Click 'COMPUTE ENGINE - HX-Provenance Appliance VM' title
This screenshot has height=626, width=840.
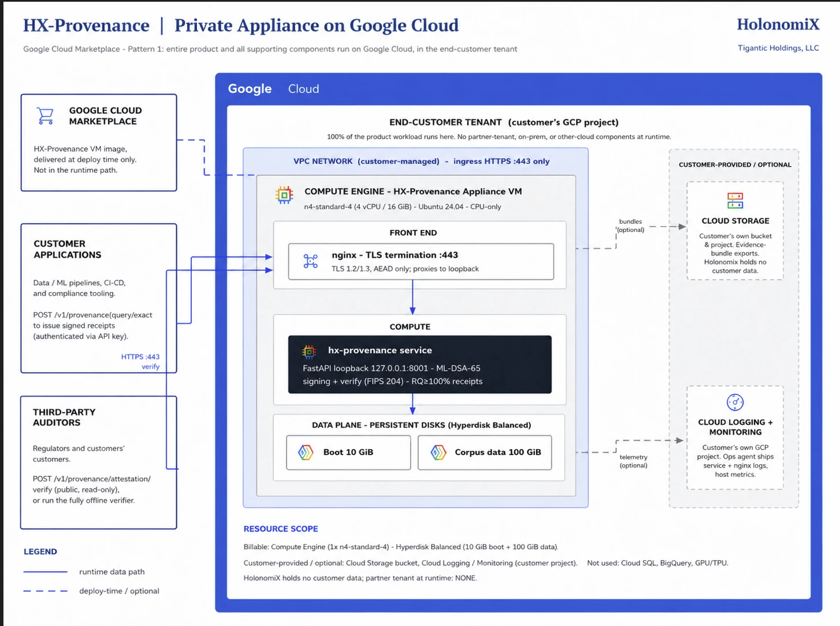pyautogui.click(x=413, y=191)
